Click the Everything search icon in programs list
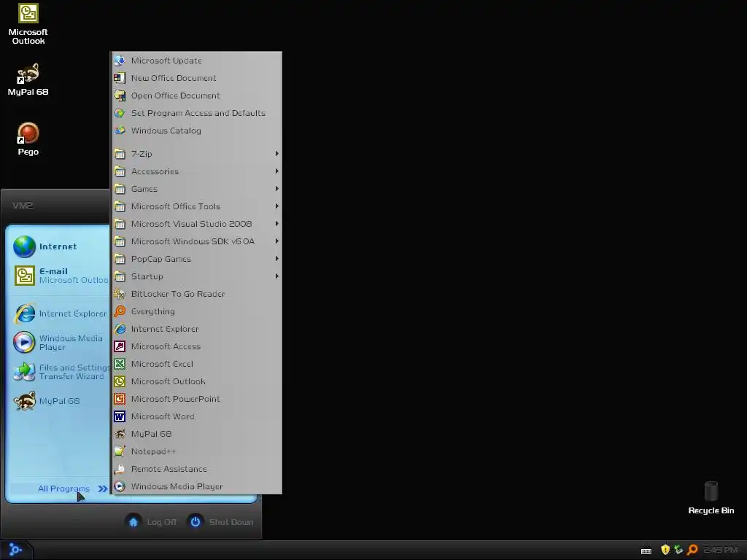This screenshot has height=560, width=747. pos(120,311)
